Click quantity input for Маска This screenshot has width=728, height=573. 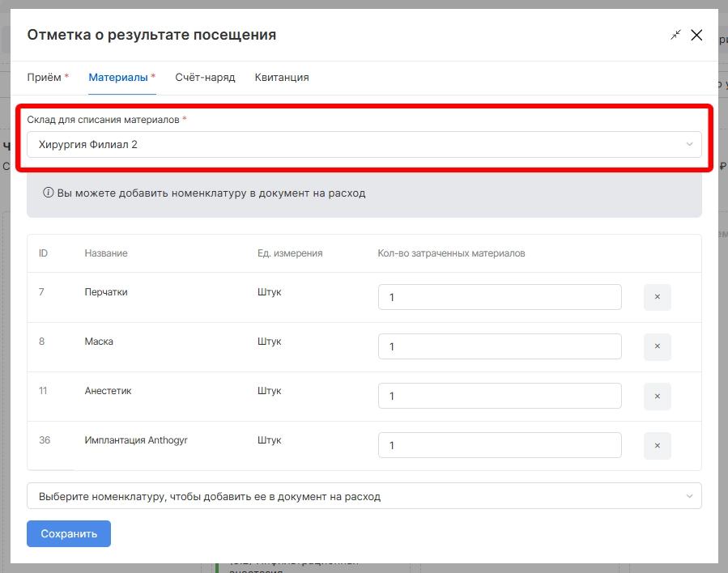[x=499, y=346]
